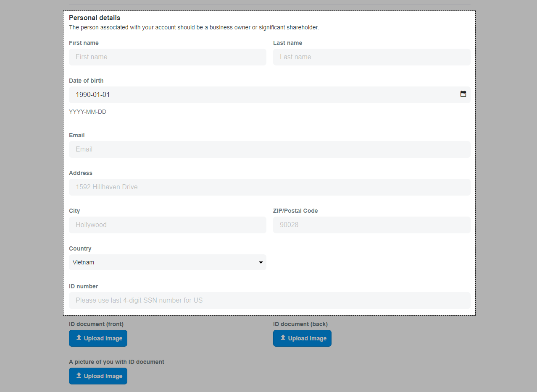Upload a picture of you with ID document

pos(98,376)
